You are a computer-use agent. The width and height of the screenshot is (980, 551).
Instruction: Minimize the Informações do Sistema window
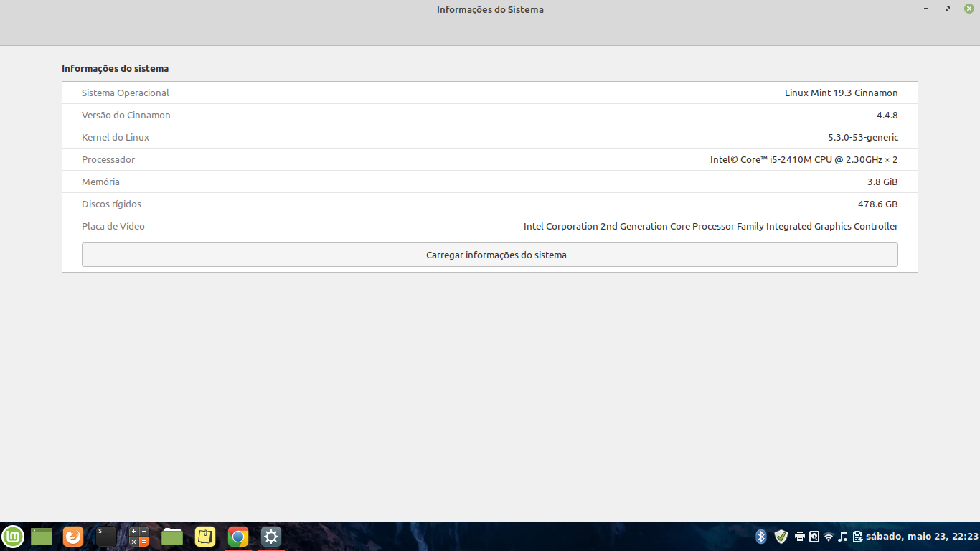click(x=927, y=9)
